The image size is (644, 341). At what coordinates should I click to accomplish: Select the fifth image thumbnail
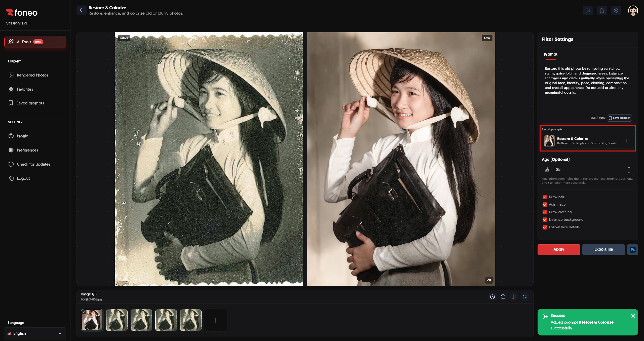coord(191,320)
